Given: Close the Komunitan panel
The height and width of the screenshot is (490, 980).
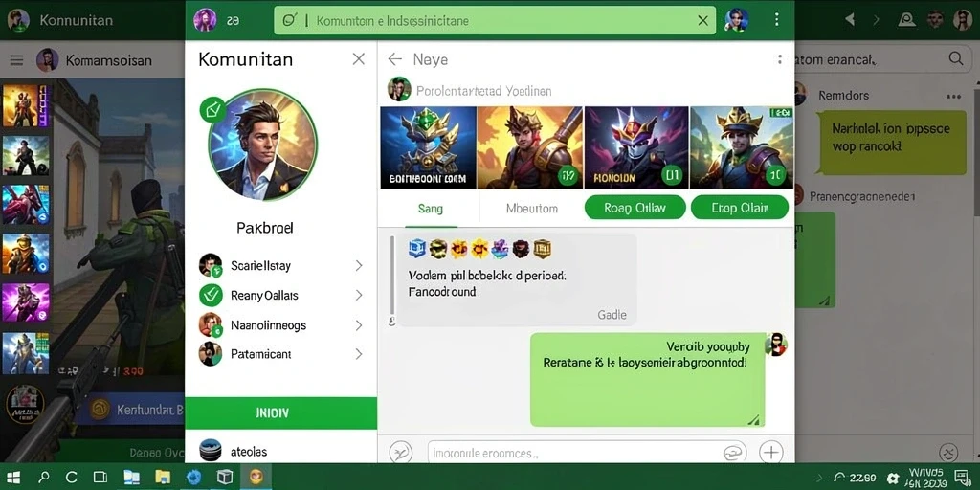Looking at the screenshot, I should click(358, 58).
